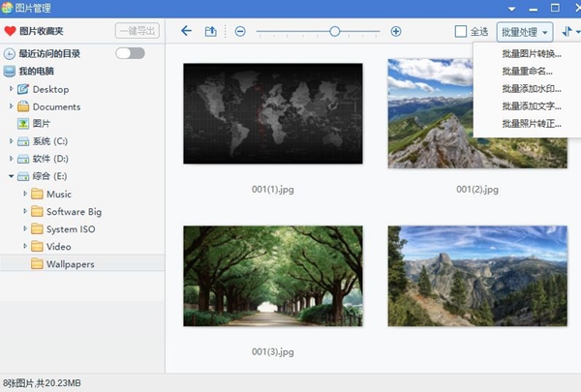Collapse the 综合 (E:) drive tree node
The image size is (581, 392).
11,176
